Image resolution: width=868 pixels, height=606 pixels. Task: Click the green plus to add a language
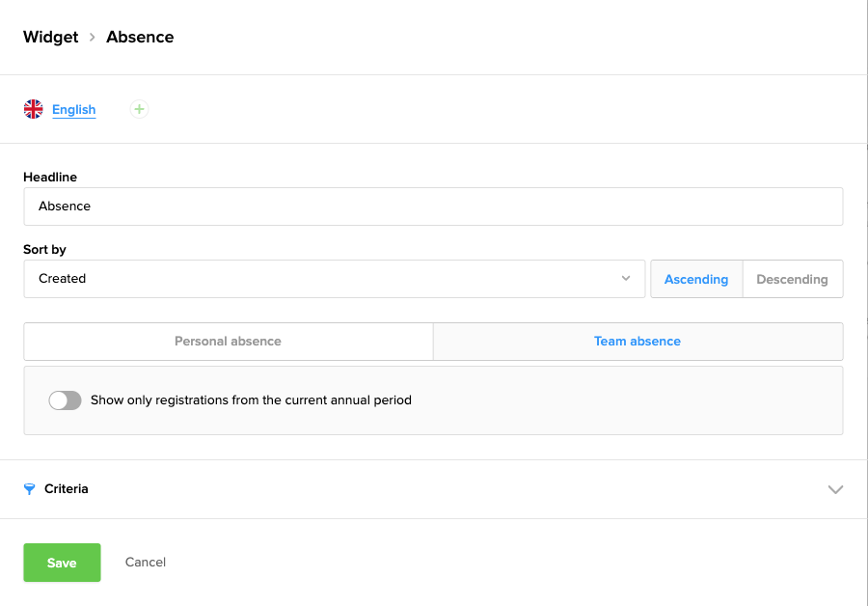tap(139, 109)
